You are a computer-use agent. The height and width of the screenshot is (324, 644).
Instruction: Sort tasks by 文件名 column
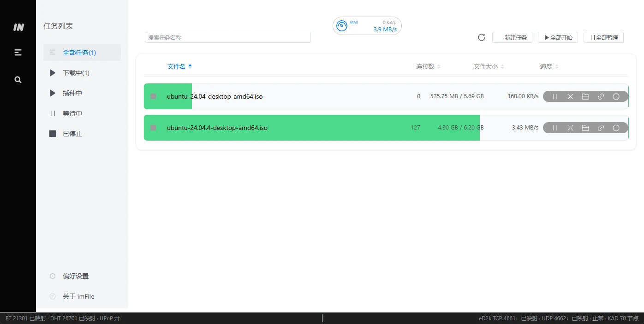coord(179,66)
